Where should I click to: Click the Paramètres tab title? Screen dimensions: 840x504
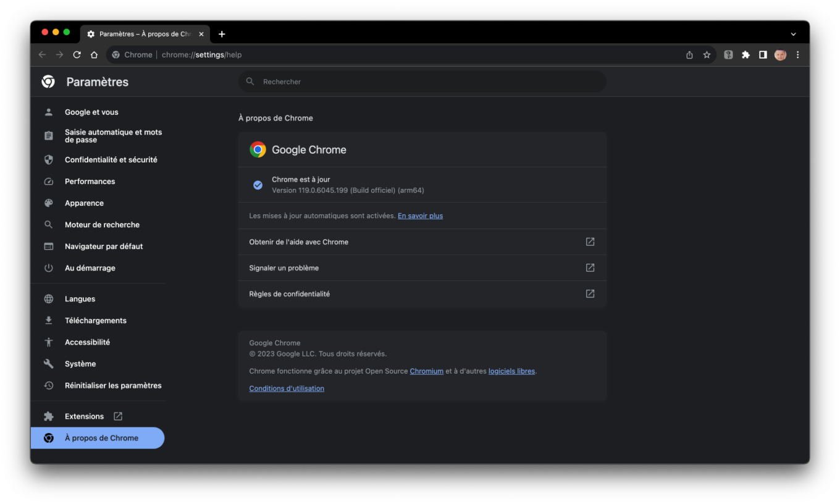145,34
